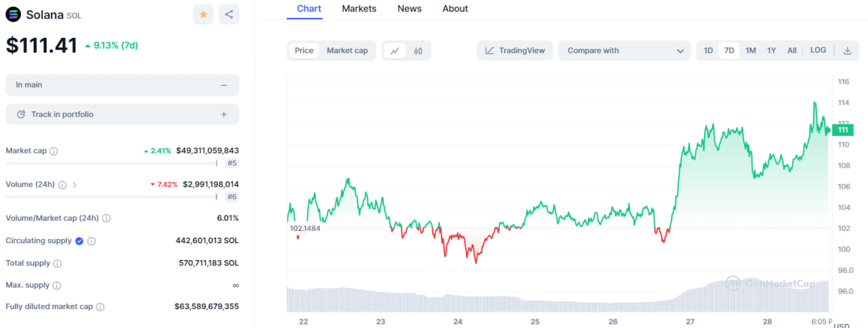Enable LOG scale on chart
The width and height of the screenshot is (868, 328).
pyautogui.click(x=818, y=51)
